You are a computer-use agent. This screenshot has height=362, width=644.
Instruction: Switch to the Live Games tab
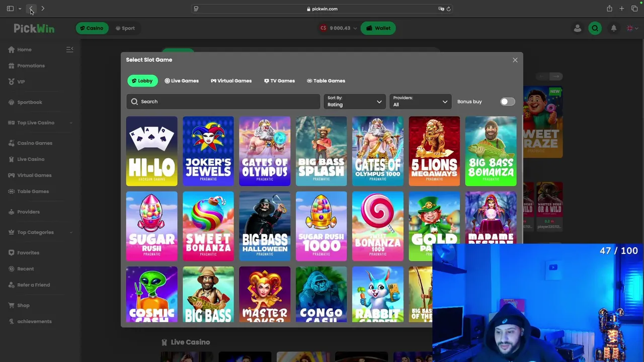(182, 80)
